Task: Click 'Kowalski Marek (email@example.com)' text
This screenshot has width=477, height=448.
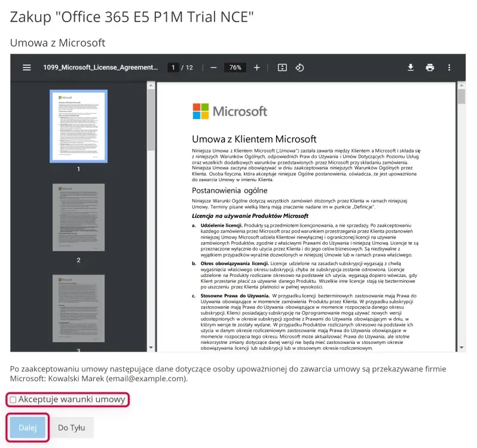Action: pos(117,379)
